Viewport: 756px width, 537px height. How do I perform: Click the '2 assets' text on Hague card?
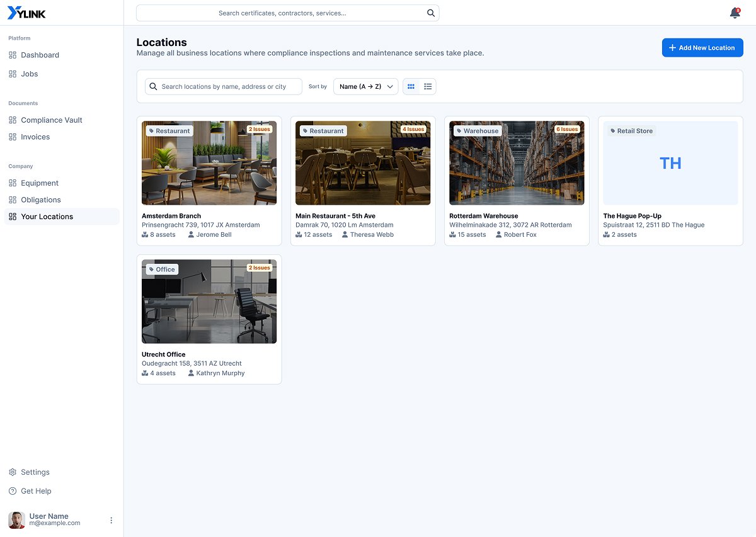click(624, 235)
